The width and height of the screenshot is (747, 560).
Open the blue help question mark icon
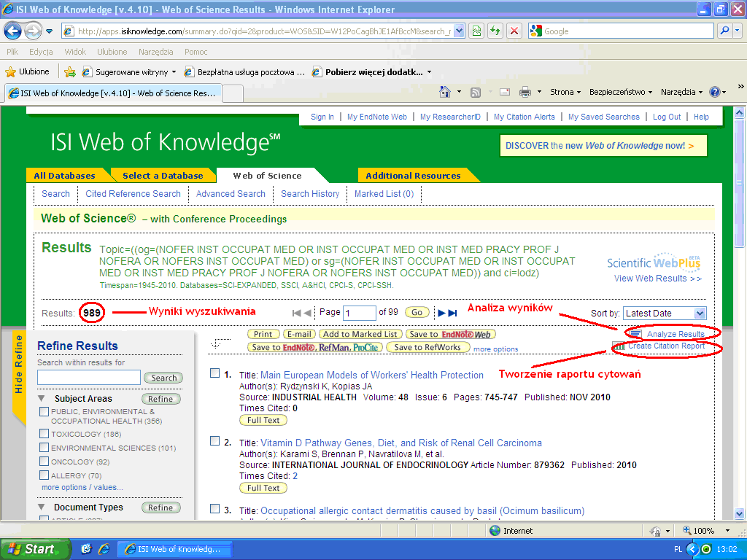[x=715, y=92]
